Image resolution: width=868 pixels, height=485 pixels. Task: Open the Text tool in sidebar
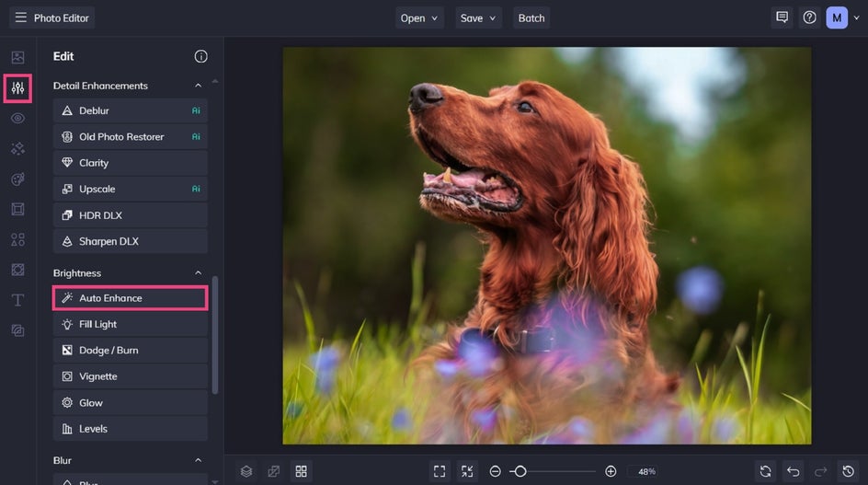[x=17, y=300]
